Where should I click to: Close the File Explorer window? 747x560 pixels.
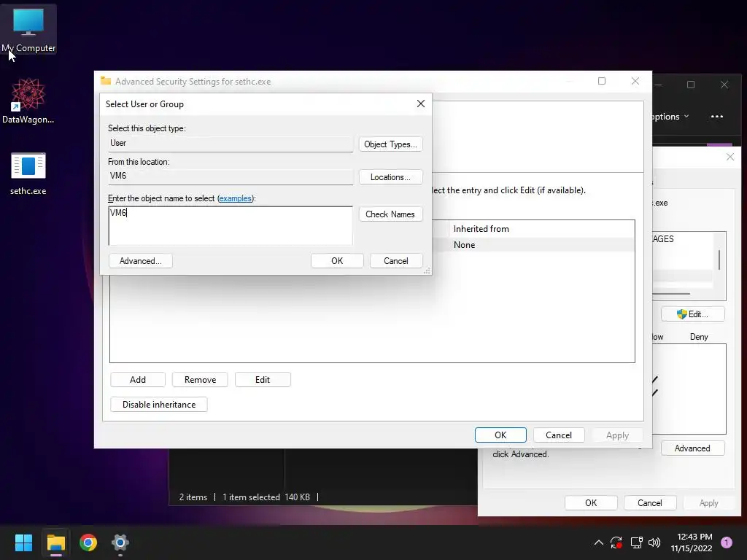click(724, 85)
